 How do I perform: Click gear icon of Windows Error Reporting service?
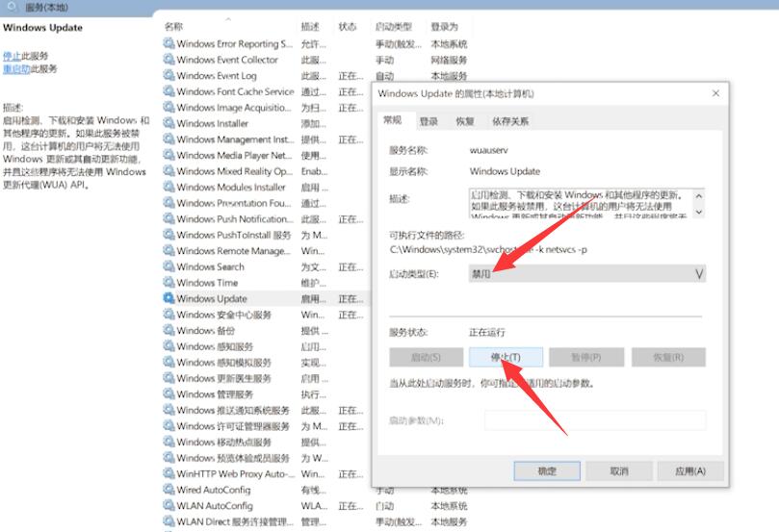pyautogui.click(x=169, y=43)
